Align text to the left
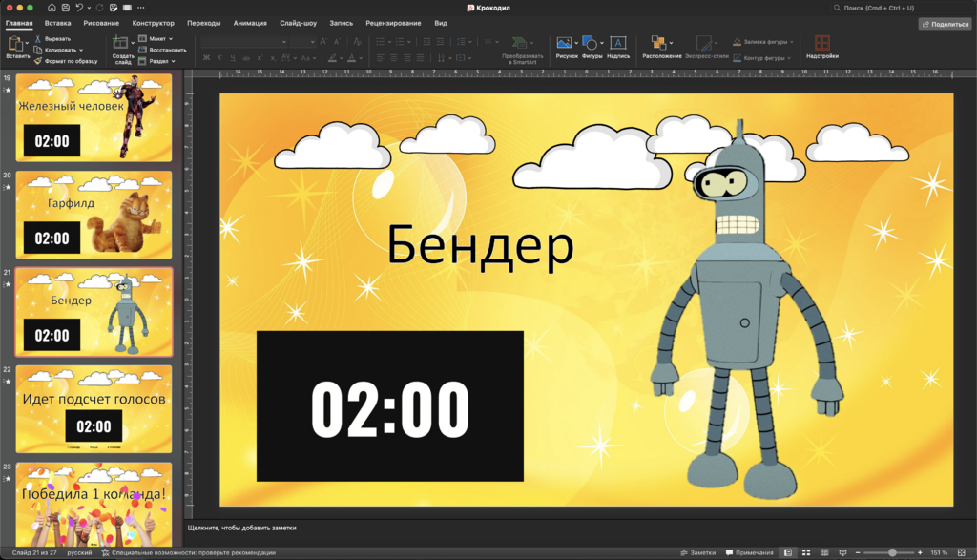 [x=380, y=58]
